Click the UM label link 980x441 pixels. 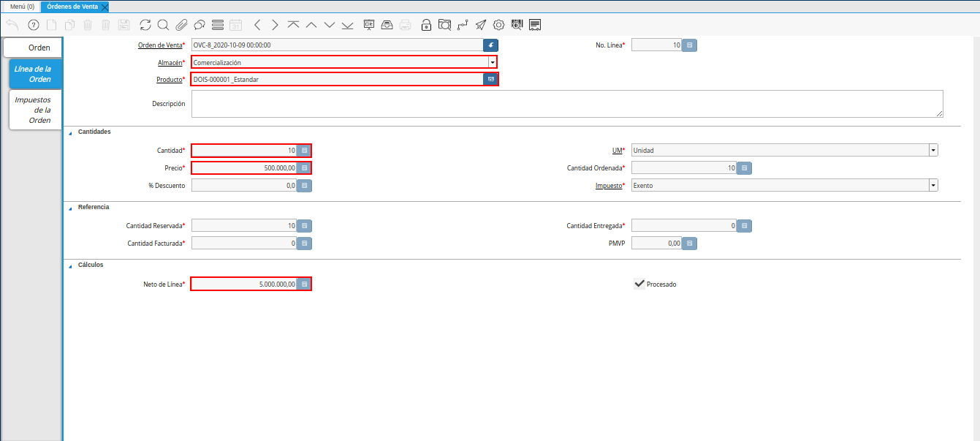point(616,150)
